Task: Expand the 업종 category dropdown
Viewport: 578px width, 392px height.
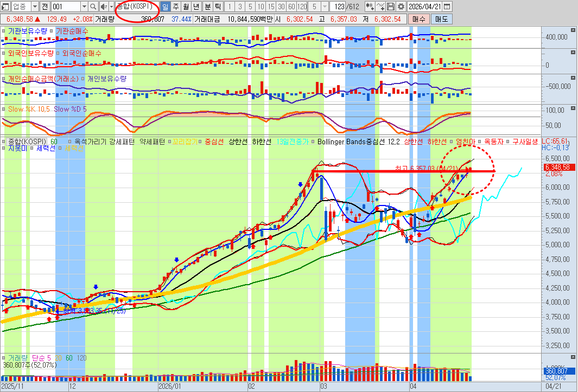Action: click(35, 7)
